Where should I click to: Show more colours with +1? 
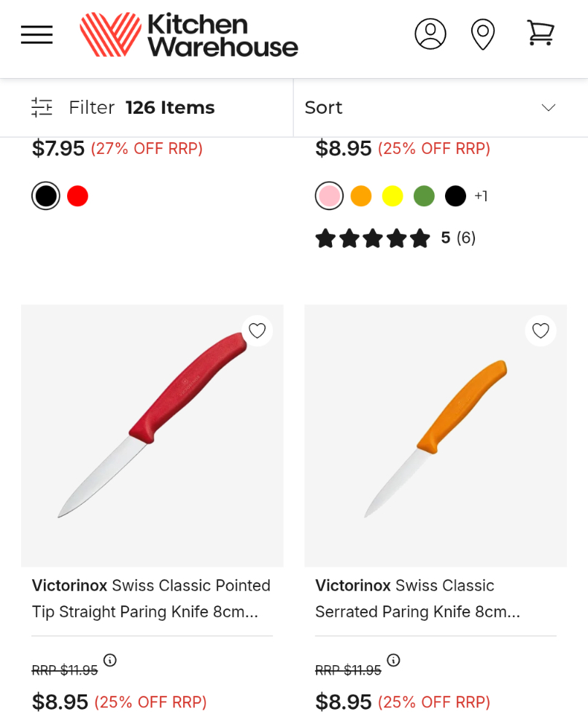point(481,196)
